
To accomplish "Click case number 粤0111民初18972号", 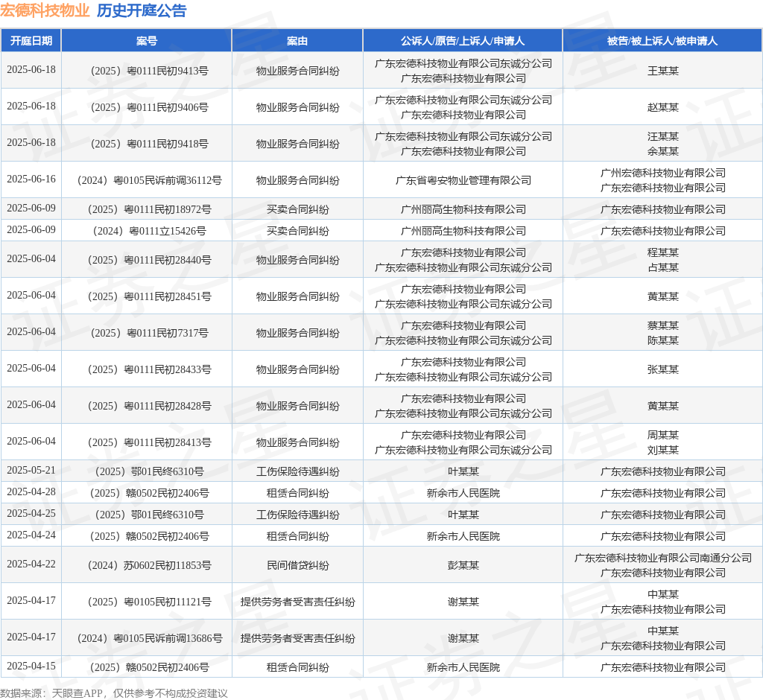I will pos(149,210).
